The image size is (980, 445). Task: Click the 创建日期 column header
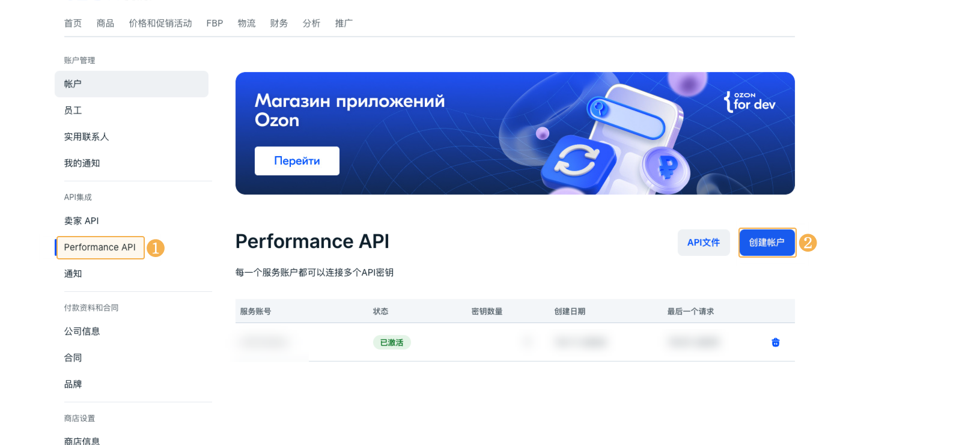tap(570, 311)
